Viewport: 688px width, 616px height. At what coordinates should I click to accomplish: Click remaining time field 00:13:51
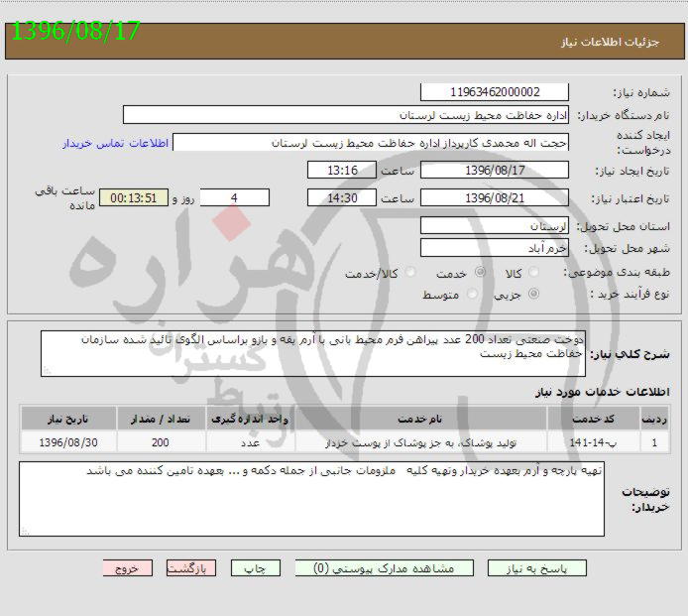(x=134, y=197)
